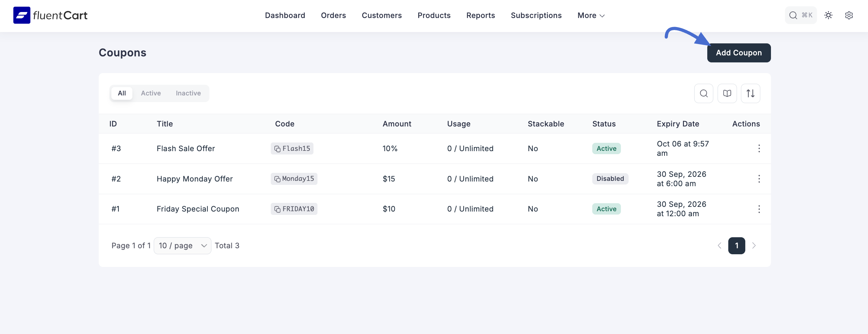This screenshot has height=334, width=868.
Task: Click the Add Coupon button
Action: click(x=738, y=53)
